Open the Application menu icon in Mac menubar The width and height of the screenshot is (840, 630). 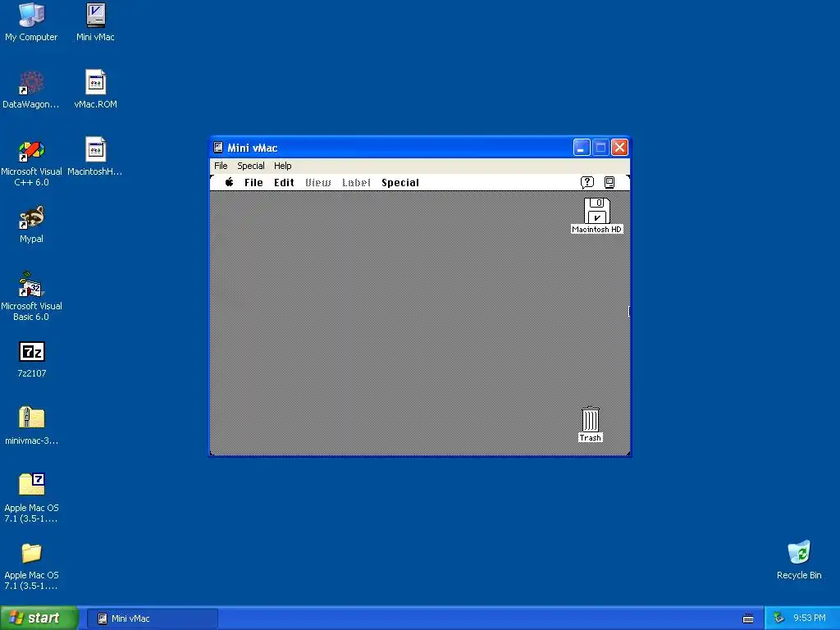click(x=609, y=183)
